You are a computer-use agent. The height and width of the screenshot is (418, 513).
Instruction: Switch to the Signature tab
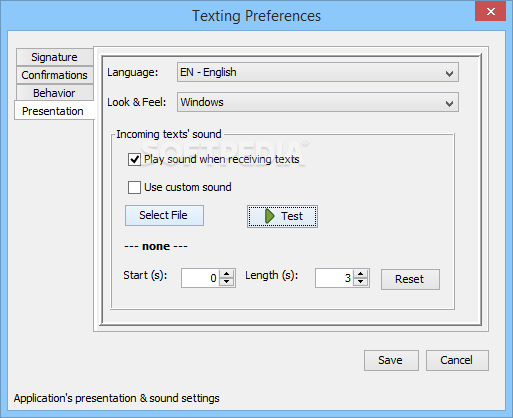pyautogui.click(x=54, y=57)
